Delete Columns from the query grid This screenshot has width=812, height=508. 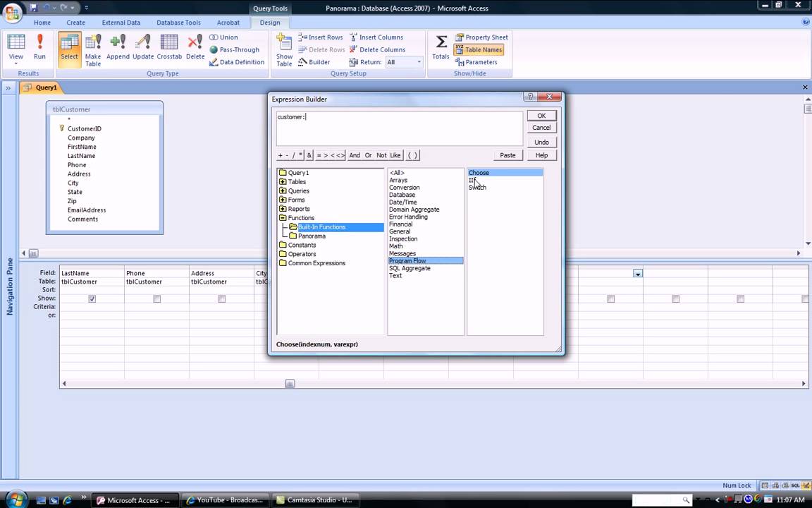click(377, 50)
